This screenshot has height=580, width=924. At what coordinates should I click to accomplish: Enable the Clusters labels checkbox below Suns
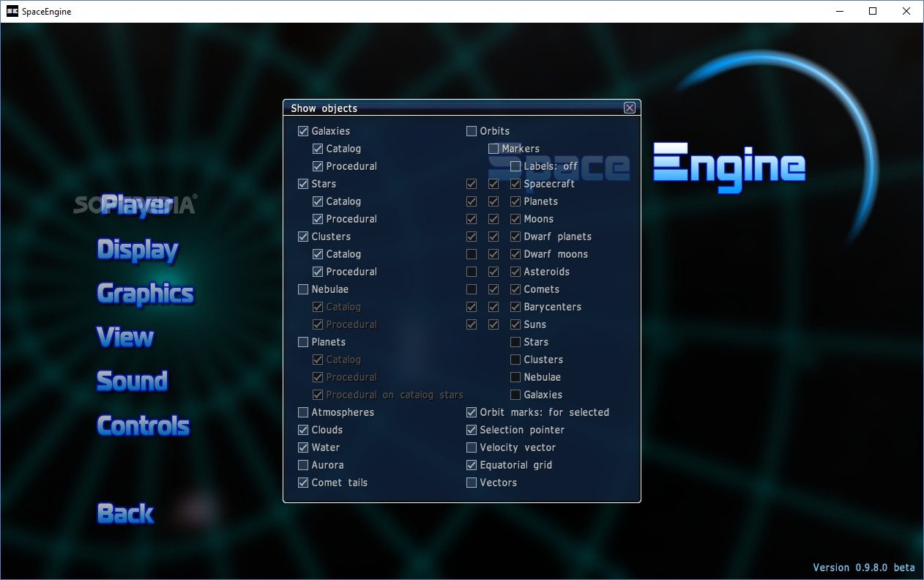pyautogui.click(x=515, y=360)
